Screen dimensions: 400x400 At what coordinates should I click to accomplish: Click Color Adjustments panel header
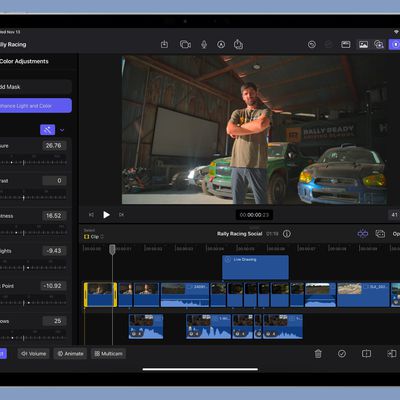24,61
